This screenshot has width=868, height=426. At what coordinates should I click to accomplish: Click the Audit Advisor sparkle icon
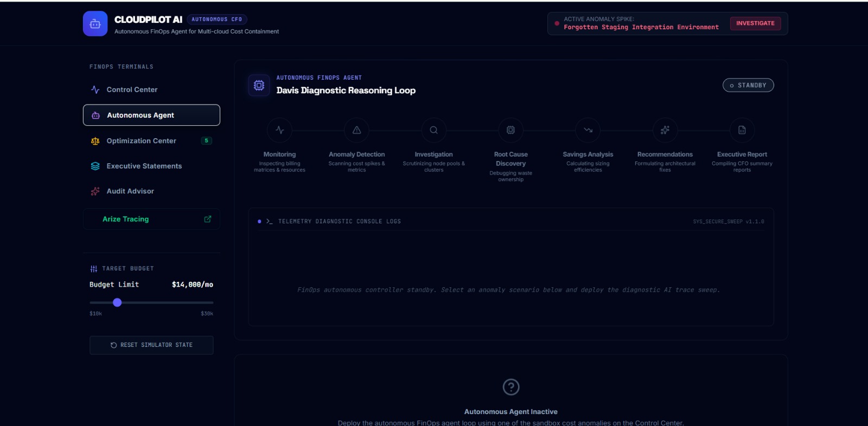(x=95, y=191)
